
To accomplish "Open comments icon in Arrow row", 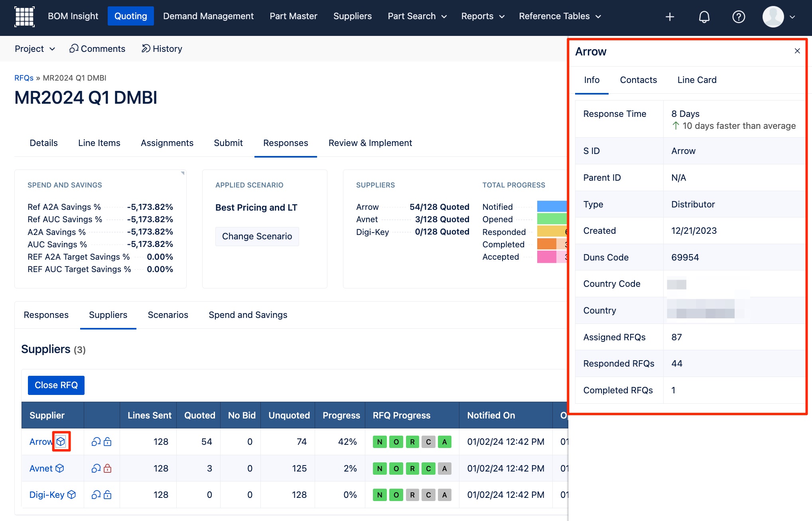I will pyautogui.click(x=96, y=442).
